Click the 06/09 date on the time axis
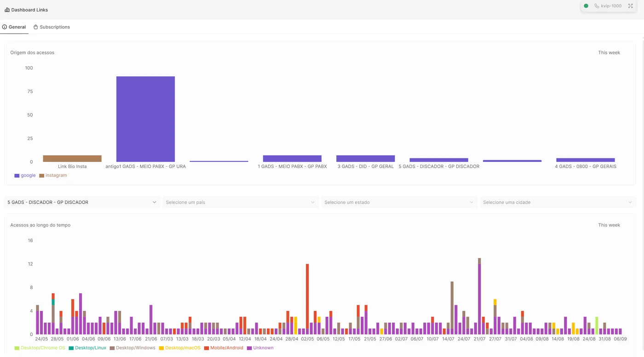This screenshot has width=644, height=357. coord(620,339)
